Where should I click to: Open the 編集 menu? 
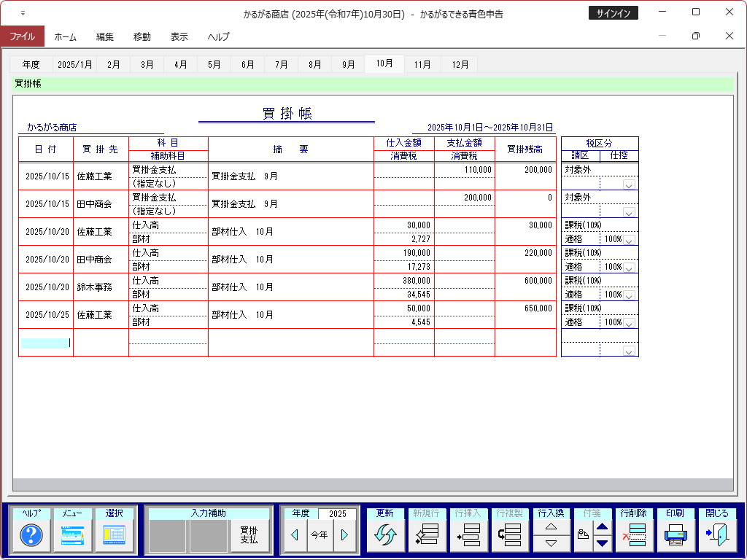[104, 36]
